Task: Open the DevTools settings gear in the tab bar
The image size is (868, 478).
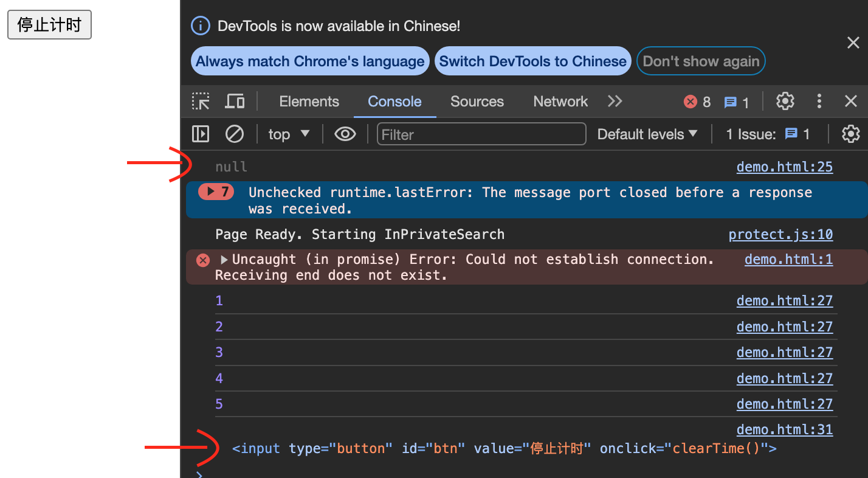Action: click(785, 102)
